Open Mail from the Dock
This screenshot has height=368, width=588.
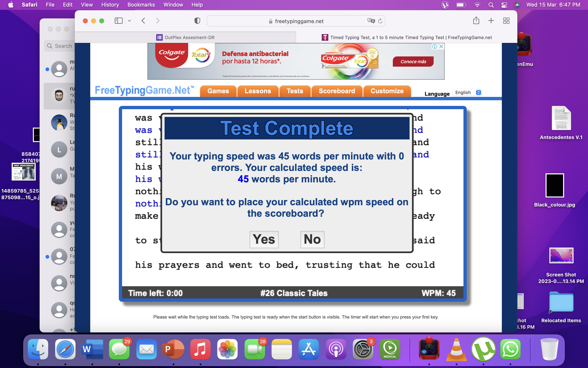tap(147, 349)
